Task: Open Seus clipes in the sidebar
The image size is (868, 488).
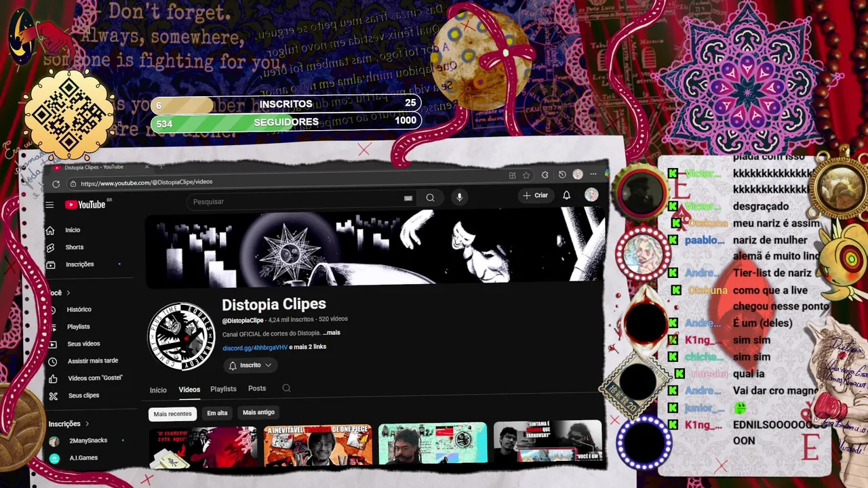Action: (83, 396)
